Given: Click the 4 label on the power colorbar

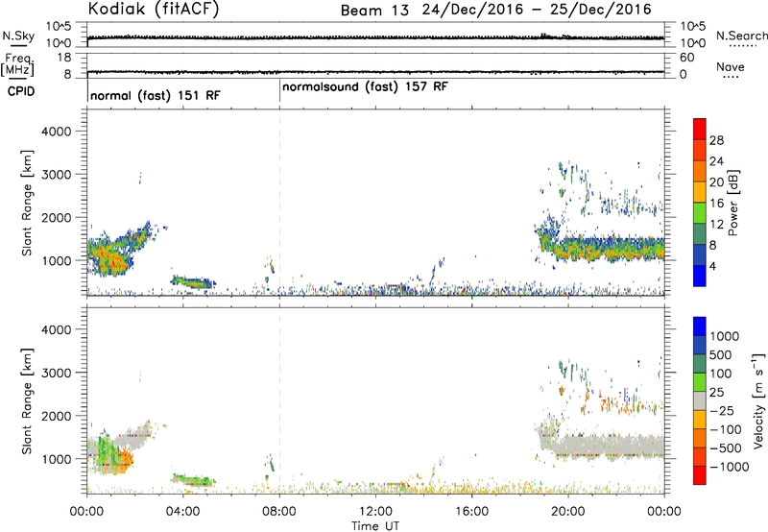Looking at the screenshot, I should point(712,266).
